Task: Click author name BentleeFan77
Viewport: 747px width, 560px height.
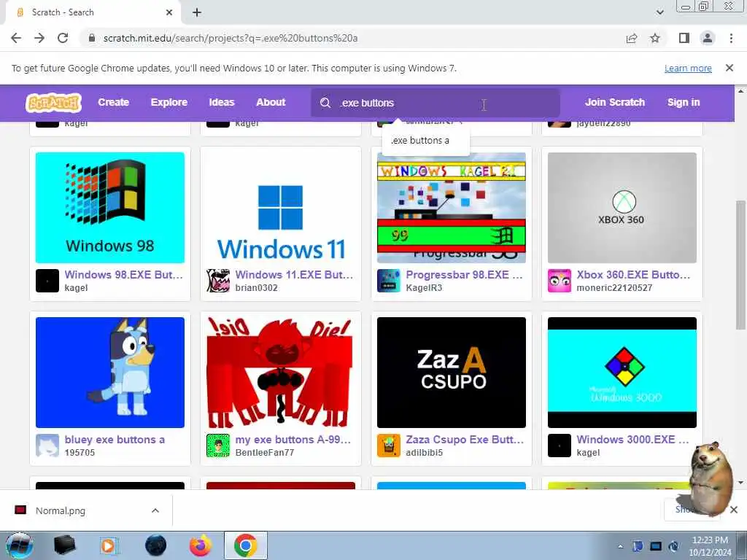Action: click(265, 452)
